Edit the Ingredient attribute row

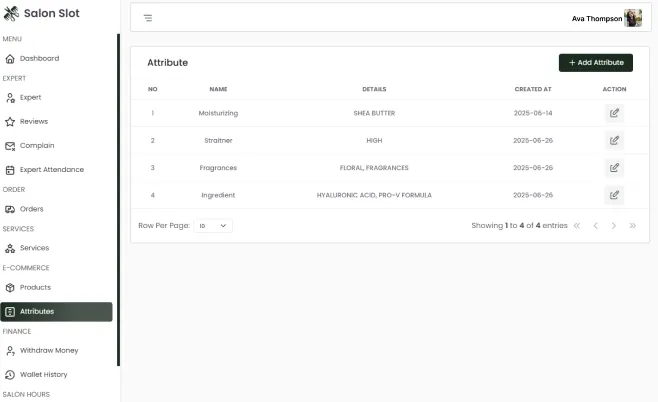coord(614,195)
